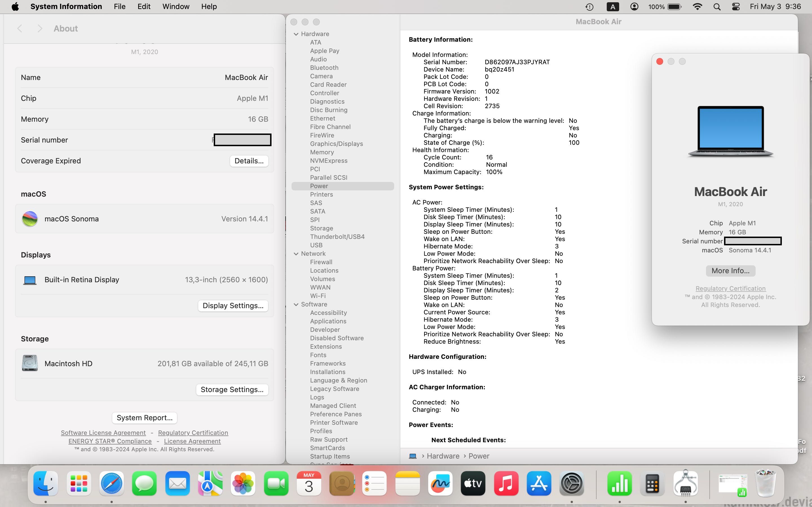Open Finder in the dock
Screen dimensions: 812x507
coord(46,484)
